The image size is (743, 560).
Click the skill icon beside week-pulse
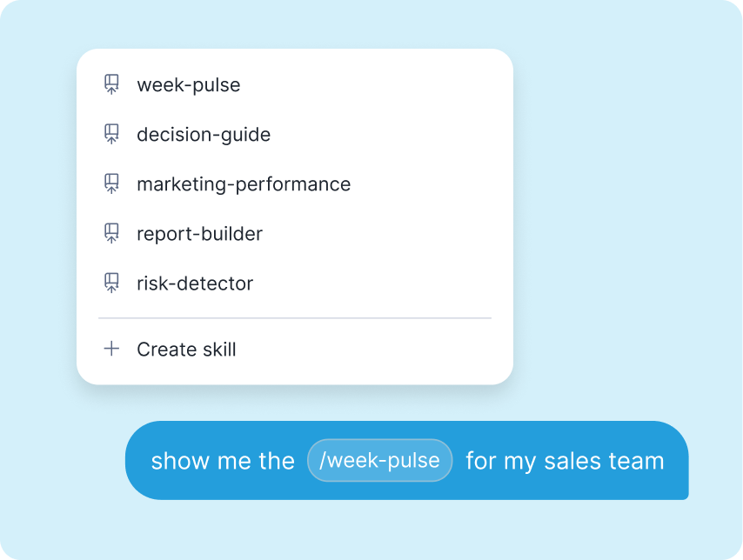[x=111, y=84]
